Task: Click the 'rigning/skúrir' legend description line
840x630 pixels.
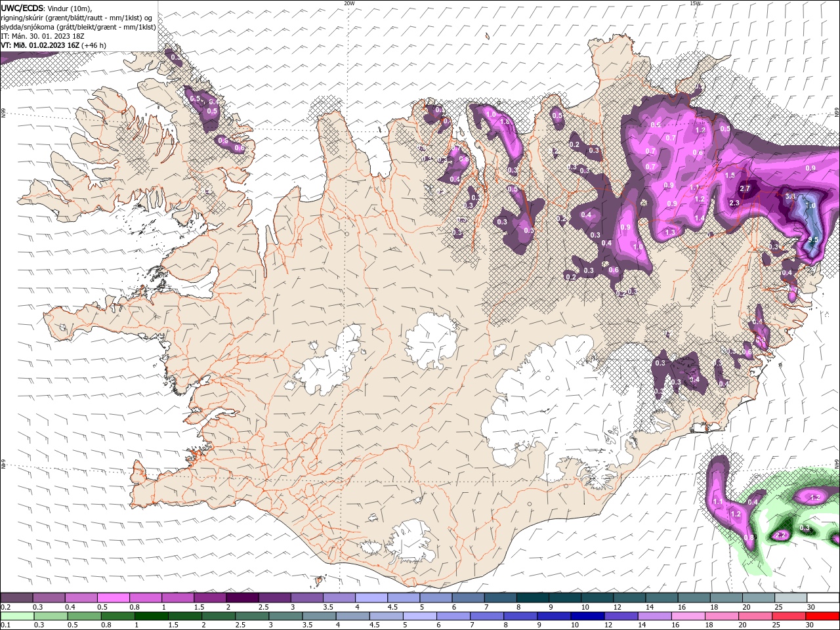Action: (77, 18)
